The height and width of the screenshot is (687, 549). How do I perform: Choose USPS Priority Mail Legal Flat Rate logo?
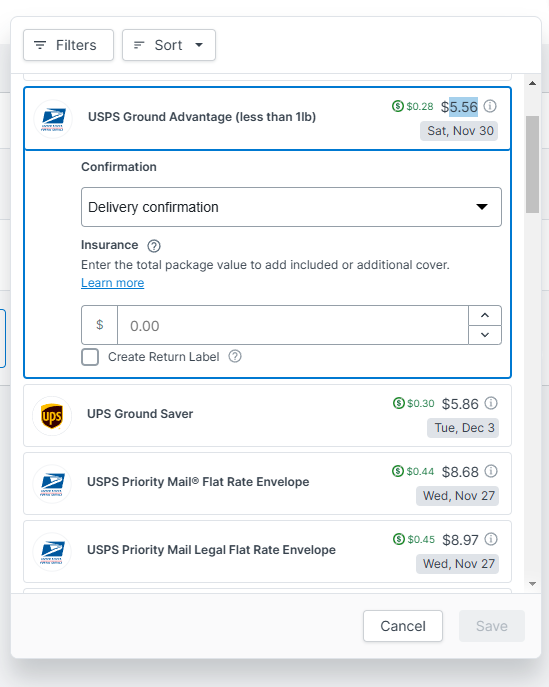click(52, 552)
